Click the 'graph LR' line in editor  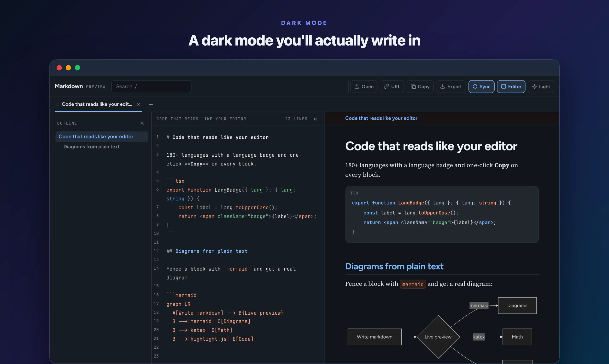pyautogui.click(x=178, y=304)
